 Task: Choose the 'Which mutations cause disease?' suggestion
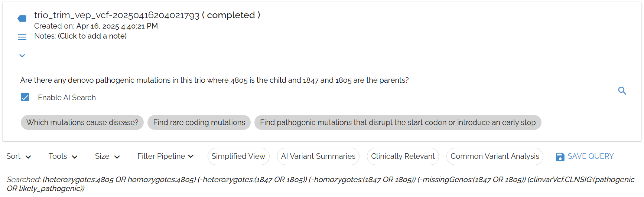point(82,122)
